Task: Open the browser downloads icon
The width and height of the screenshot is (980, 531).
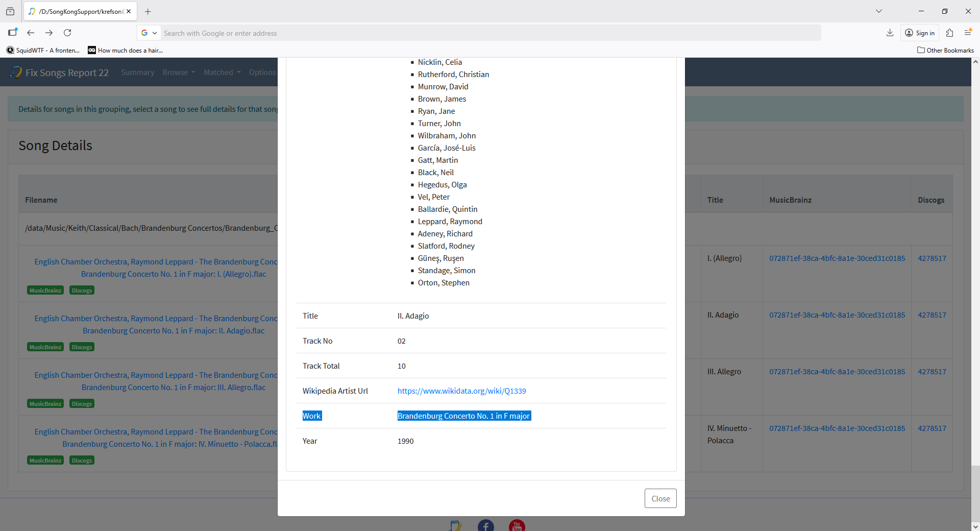Action: pyautogui.click(x=890, y=33)
